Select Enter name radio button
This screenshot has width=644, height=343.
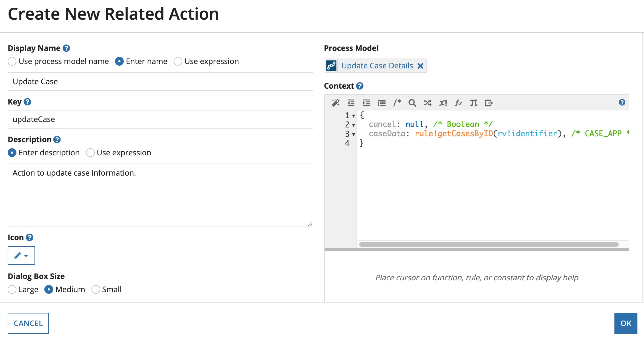pos(119,61)
